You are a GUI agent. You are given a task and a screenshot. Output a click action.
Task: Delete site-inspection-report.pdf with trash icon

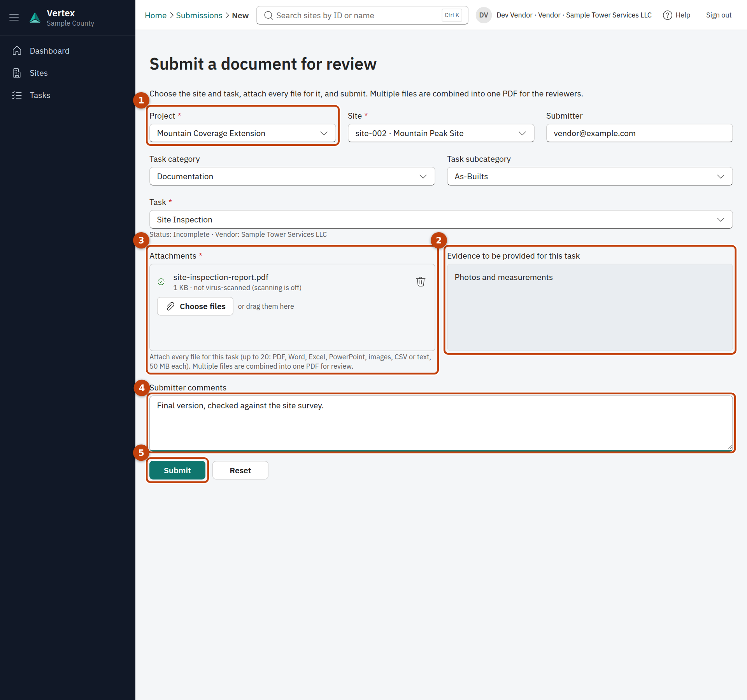[x=421, y=282]
